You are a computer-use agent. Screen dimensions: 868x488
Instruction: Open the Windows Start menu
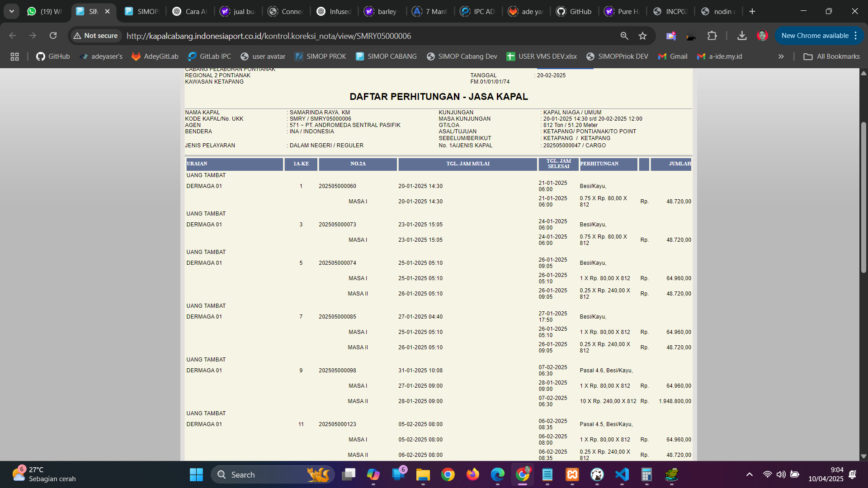(196, 474)
